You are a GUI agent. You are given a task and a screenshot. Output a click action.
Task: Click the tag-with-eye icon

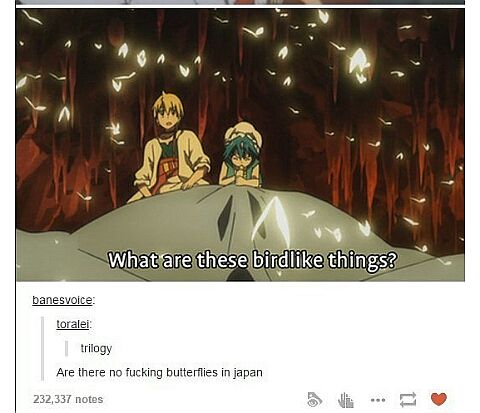click(x=314, y=399)
